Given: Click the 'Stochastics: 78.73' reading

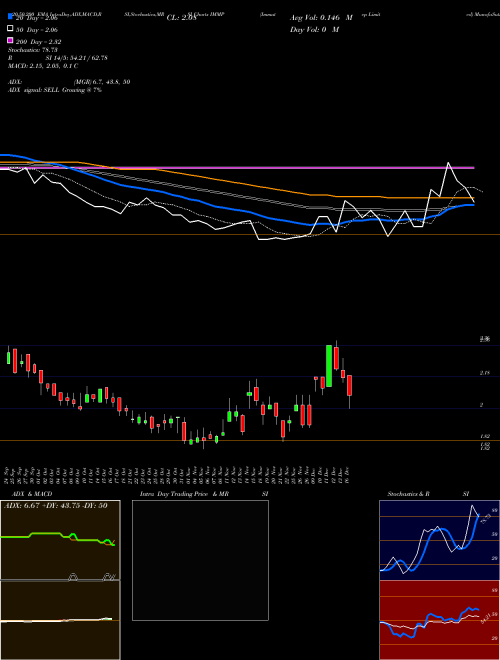Looking at the screenshot, I should click(x=32, y=50).
